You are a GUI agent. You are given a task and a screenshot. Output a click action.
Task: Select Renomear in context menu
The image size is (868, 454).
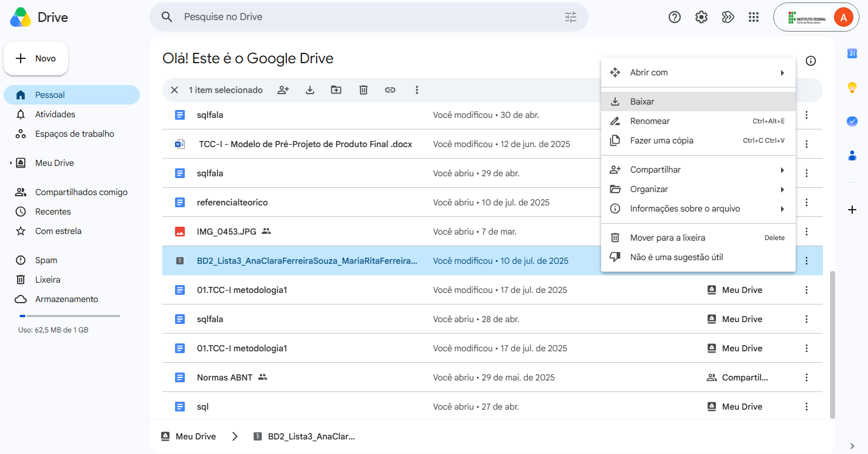(x=698, y=121)
